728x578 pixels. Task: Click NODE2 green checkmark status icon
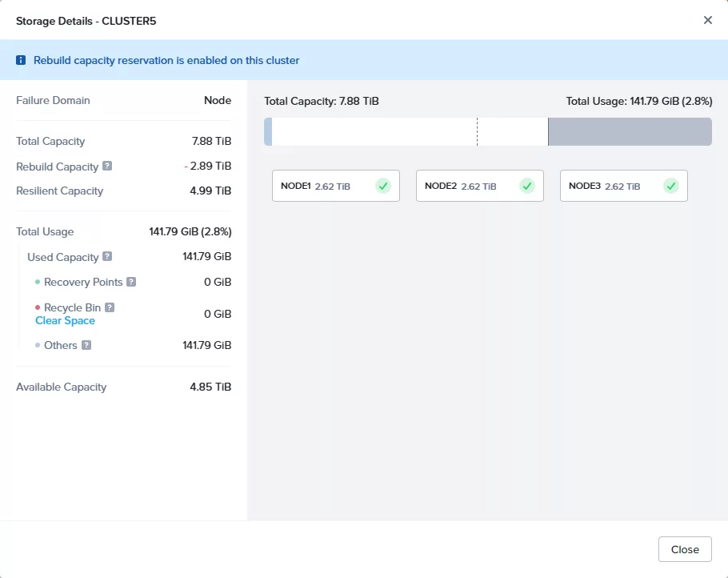click(x=526, y=186)
